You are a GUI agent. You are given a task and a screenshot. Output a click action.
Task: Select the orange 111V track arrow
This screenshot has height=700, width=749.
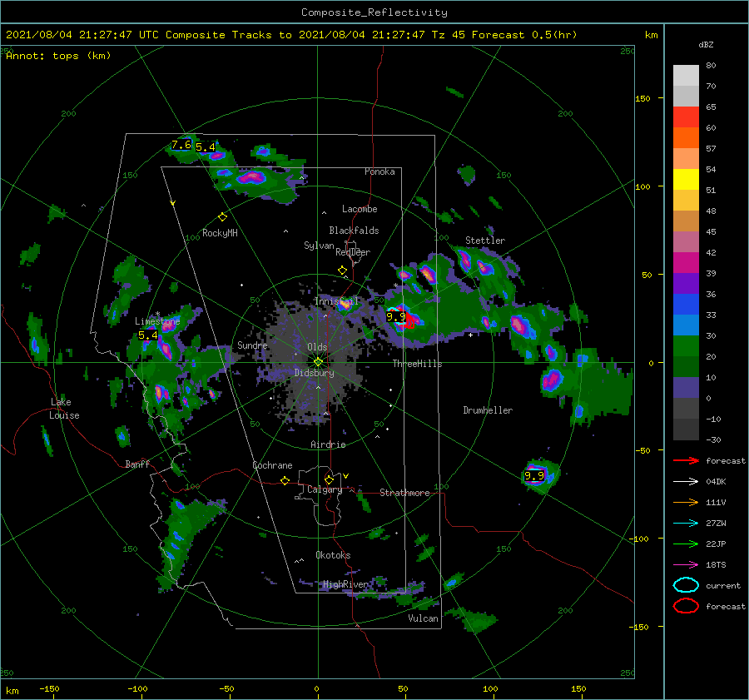pos(686,502)
